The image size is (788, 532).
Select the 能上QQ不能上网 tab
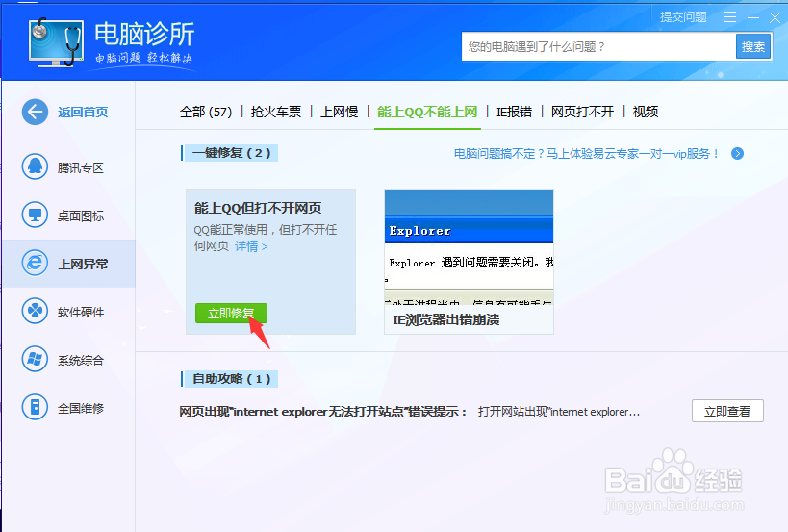point(427,112)
